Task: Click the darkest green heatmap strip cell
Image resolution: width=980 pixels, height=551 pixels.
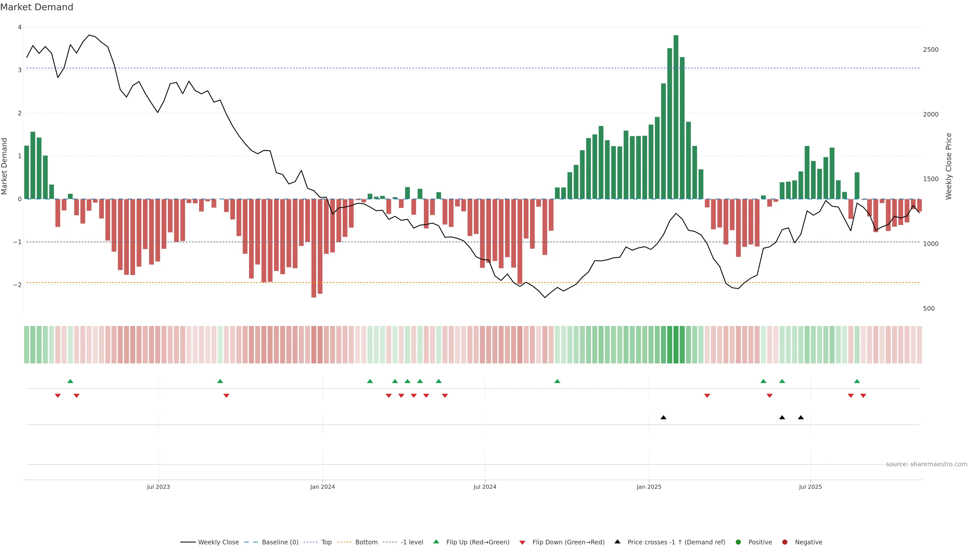Action: [x=676, y=345]
